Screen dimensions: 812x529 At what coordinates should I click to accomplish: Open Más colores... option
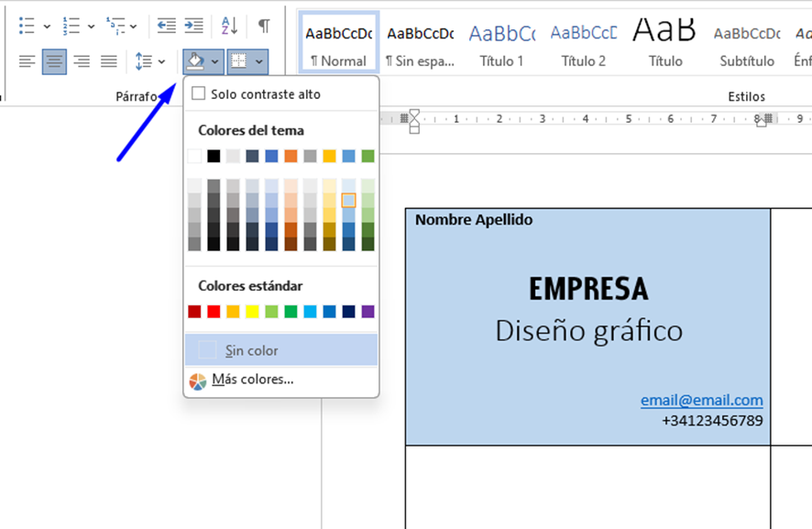click(x=252, y=380)
